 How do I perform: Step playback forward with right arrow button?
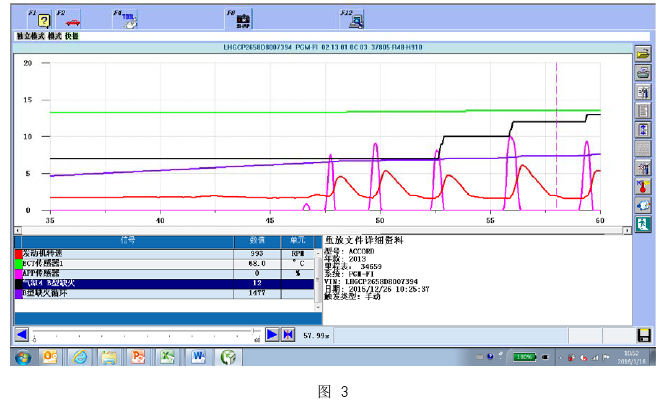pos(271,334)
